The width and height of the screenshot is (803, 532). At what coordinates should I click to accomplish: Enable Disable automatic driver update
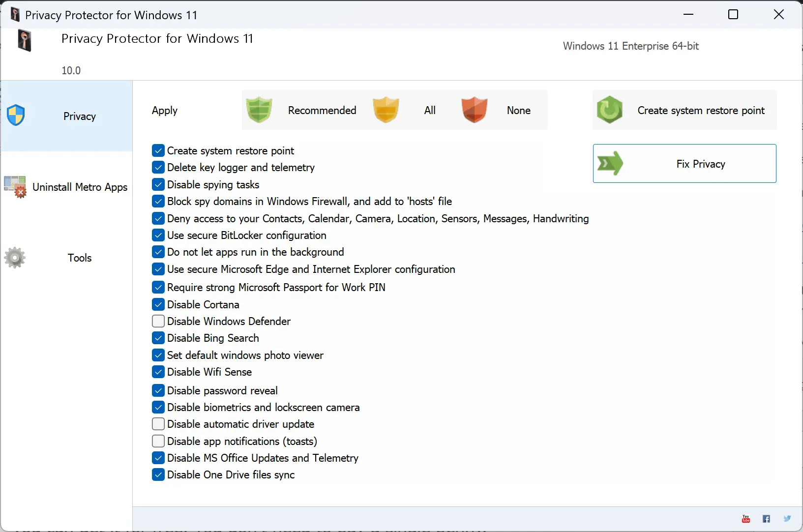pyautogui.click(x=158, y=424)
